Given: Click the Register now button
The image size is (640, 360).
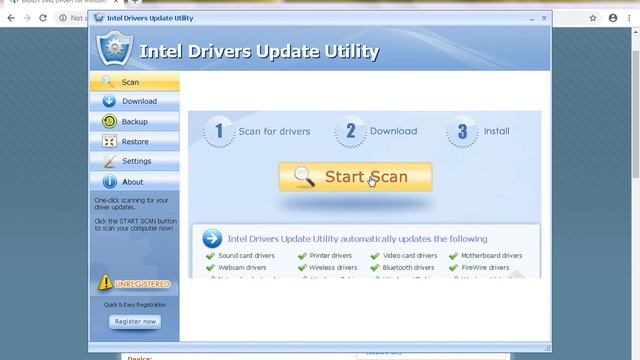Looking at the screenshot, I should (135, 322).
